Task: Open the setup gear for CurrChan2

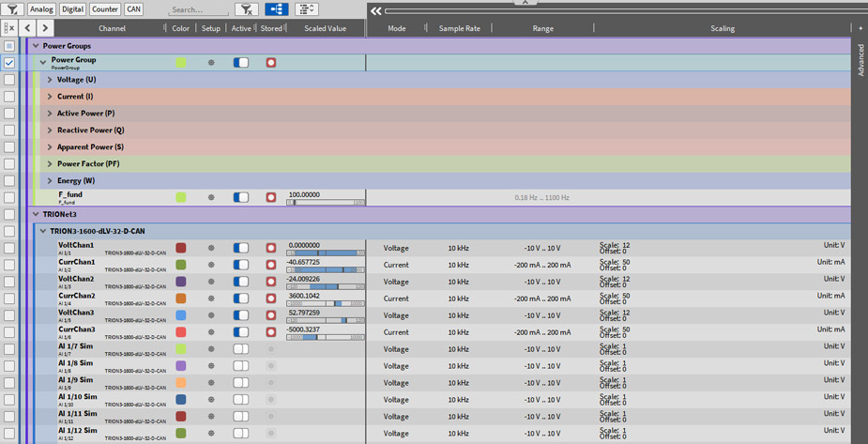Action: [211, 299]
